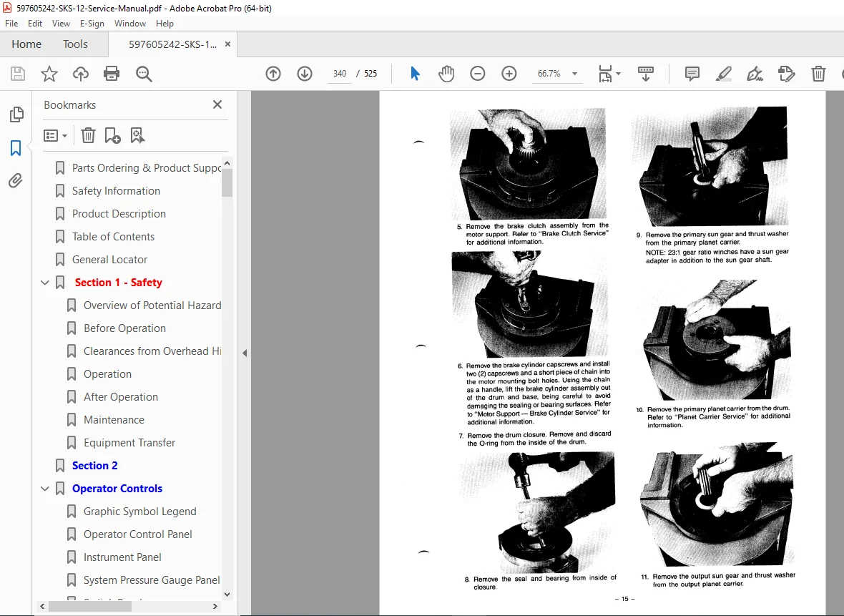Activate the Hand pan tool
This screenshot has width=844, height=616.
pyautogui.click(x=446, y=74)
